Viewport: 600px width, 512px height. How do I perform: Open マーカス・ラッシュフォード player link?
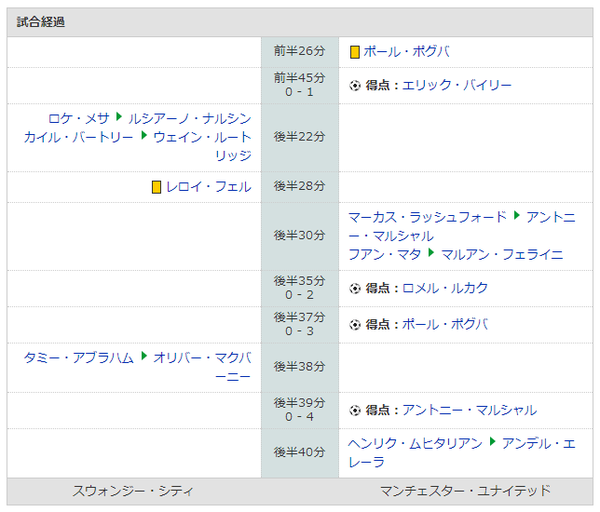(427, 217)
